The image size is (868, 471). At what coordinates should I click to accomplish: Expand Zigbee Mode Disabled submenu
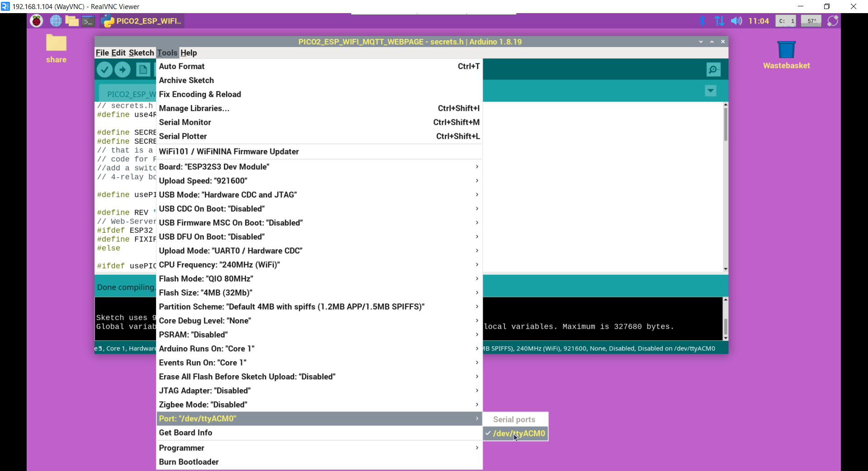pos(319,405)
